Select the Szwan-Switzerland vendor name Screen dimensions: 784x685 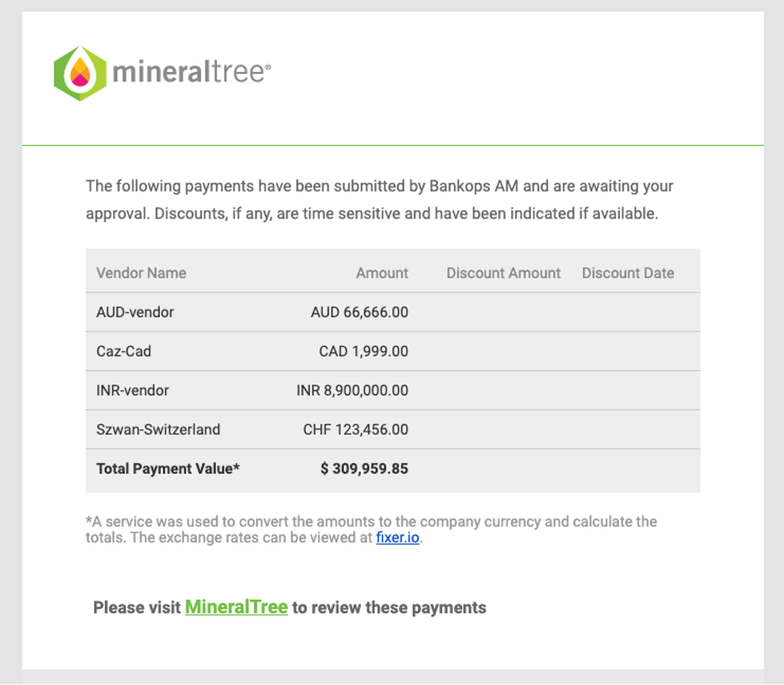(x=158, y=430)
